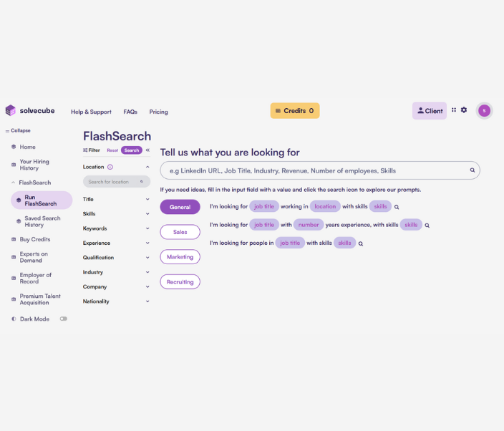Screen dimensions: 504x431
Task: Click the Reset filters link
Action: tap(112, 150)
